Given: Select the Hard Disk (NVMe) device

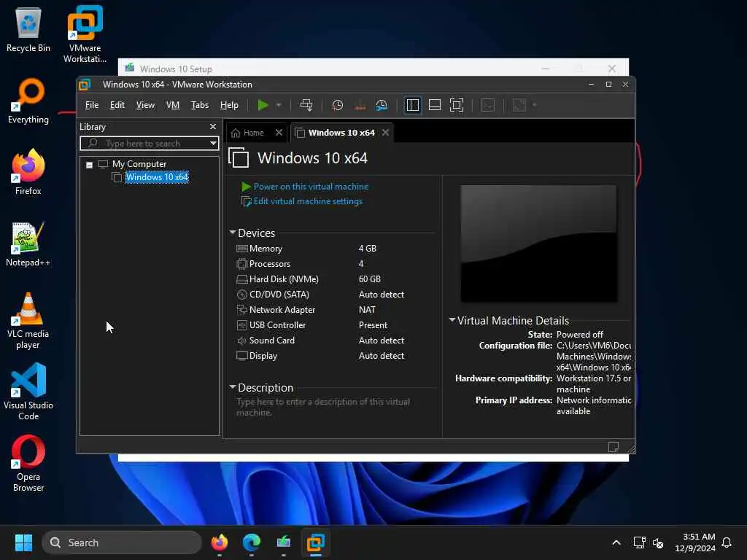Looking at the screenshot, I should click(x=320, y=279).
